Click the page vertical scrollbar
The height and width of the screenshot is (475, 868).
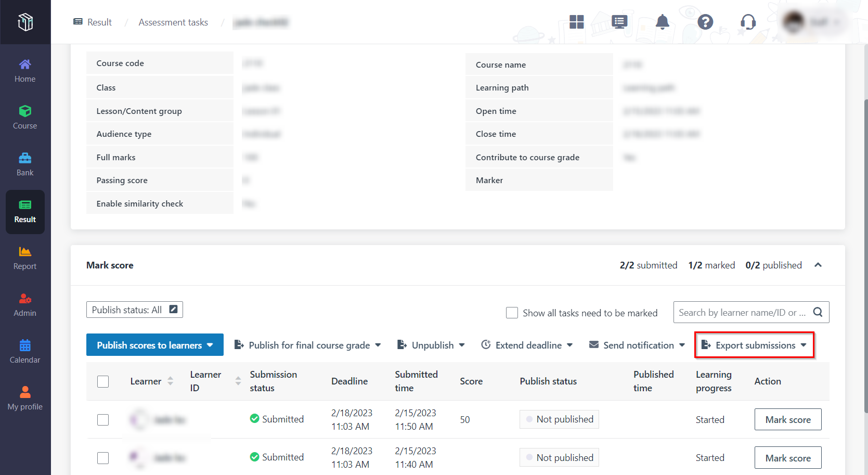(865, 255)
